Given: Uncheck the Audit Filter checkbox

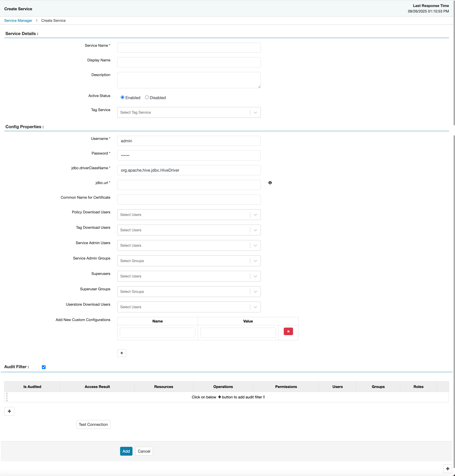Looking at the screenshot, I should click(x=44, y=367).
